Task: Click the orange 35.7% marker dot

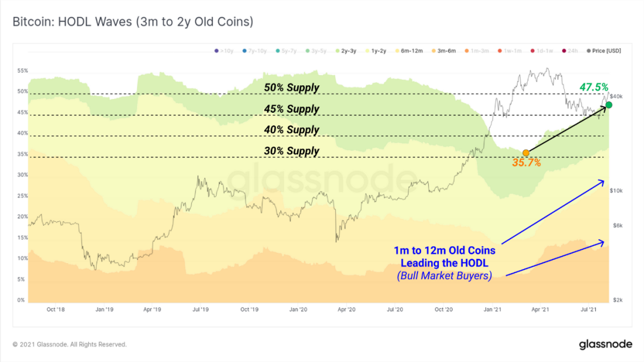Action: [x=526, y=153]
